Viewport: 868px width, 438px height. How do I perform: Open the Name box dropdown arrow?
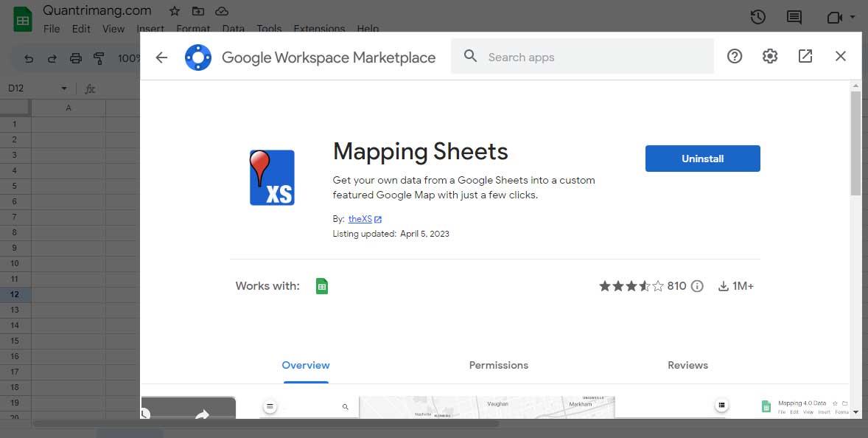click(63, 88)
